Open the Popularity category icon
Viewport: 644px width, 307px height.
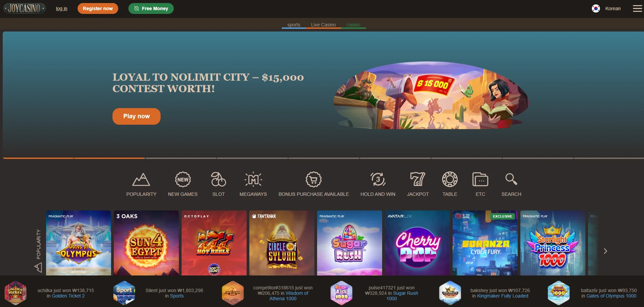coord(141,180)
